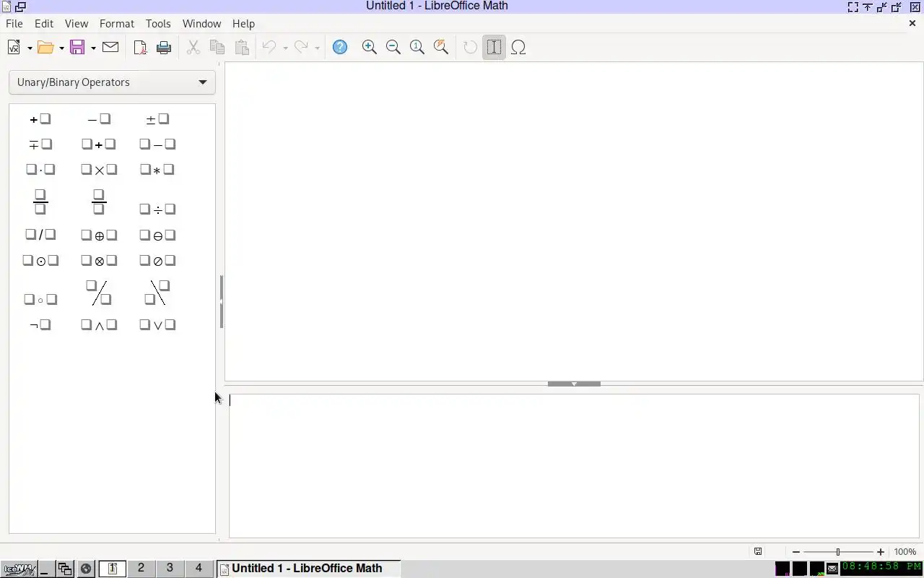Image resolution: width=924 pixels, height=578 pixels.
Task: Insert the concatenate small circle operator
Action: (x=40, y=299)
